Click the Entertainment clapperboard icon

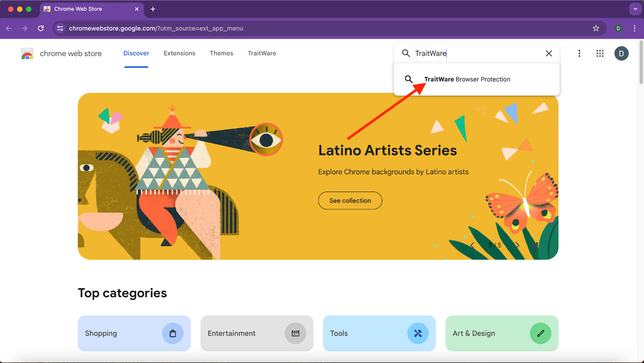point(295,333)
